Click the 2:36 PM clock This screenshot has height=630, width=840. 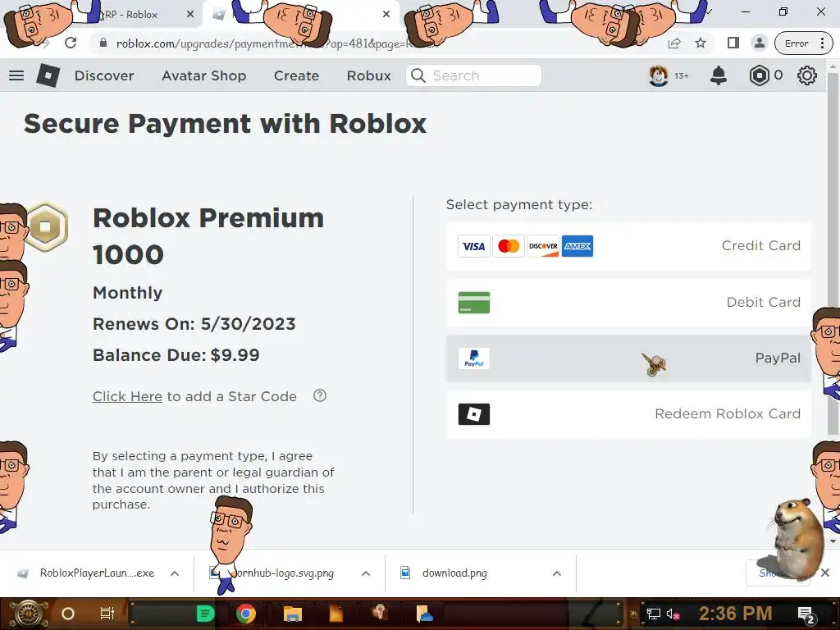click(x=735, y=614)
